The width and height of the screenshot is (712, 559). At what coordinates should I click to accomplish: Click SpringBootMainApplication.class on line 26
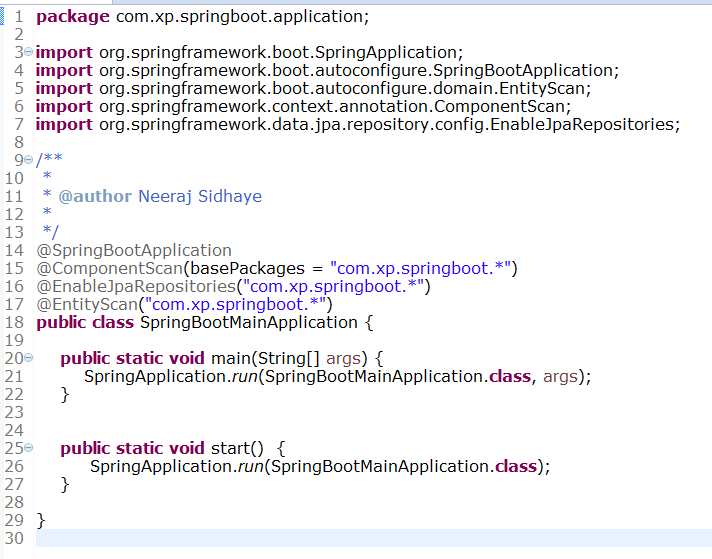point(404,466)
